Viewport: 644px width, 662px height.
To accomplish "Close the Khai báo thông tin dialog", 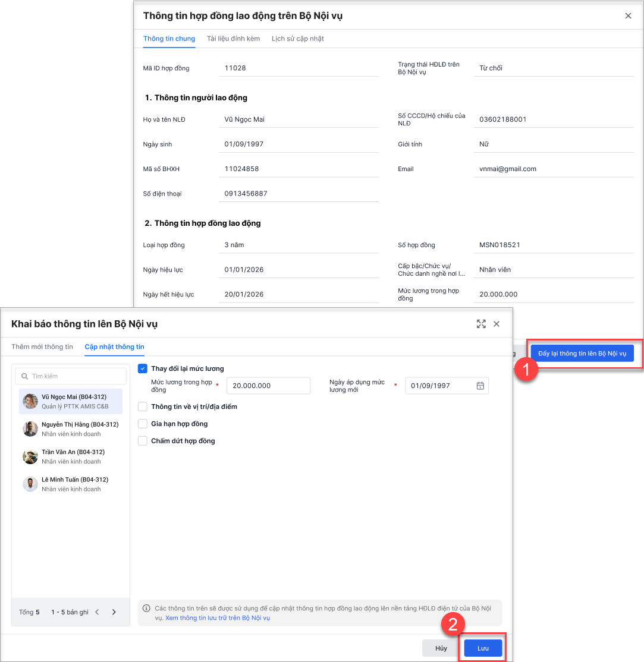I will [497, 324].
